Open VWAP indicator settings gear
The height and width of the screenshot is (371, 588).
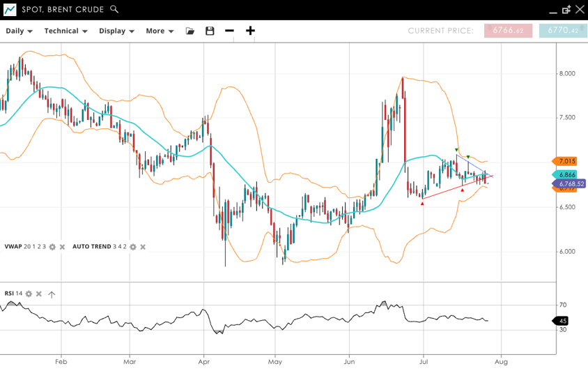pyautogui.click(x=52, y=247)
